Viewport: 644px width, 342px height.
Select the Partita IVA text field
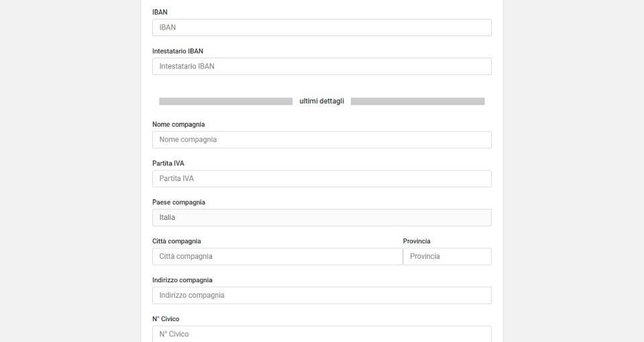[321, 178]
